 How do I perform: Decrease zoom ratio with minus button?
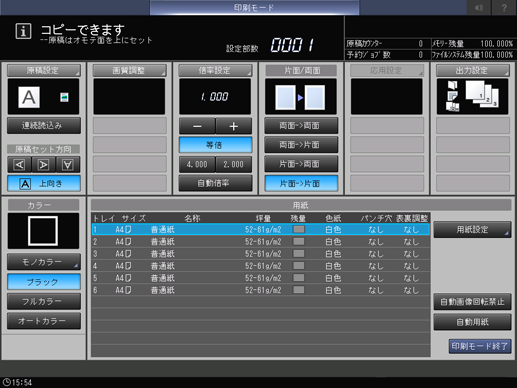pos(197,126)
